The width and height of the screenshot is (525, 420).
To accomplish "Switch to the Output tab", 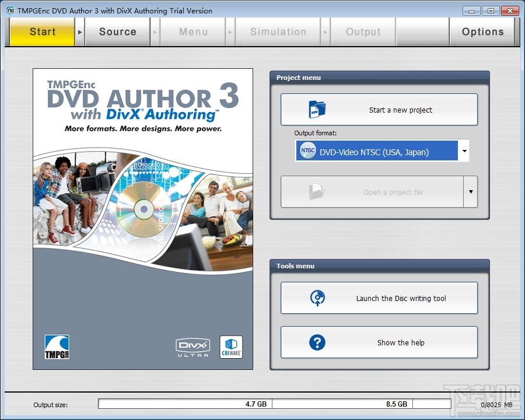I will point(363,32).
